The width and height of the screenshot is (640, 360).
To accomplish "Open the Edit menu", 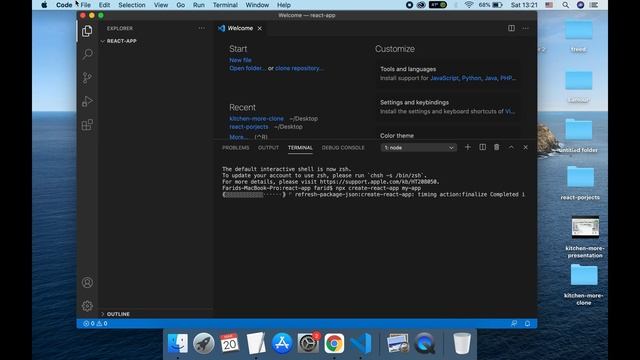I will [104, 5].
